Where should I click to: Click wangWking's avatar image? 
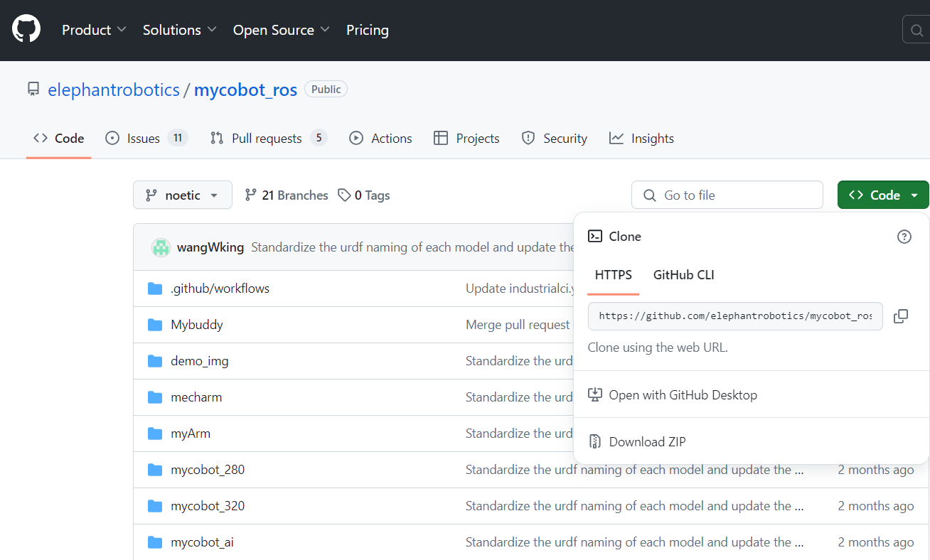click(161, 247)
